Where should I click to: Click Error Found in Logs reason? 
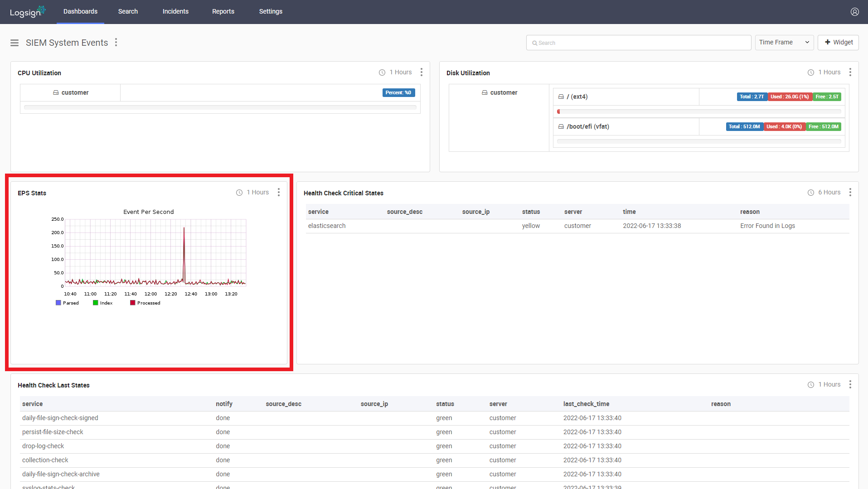(767, 226)
